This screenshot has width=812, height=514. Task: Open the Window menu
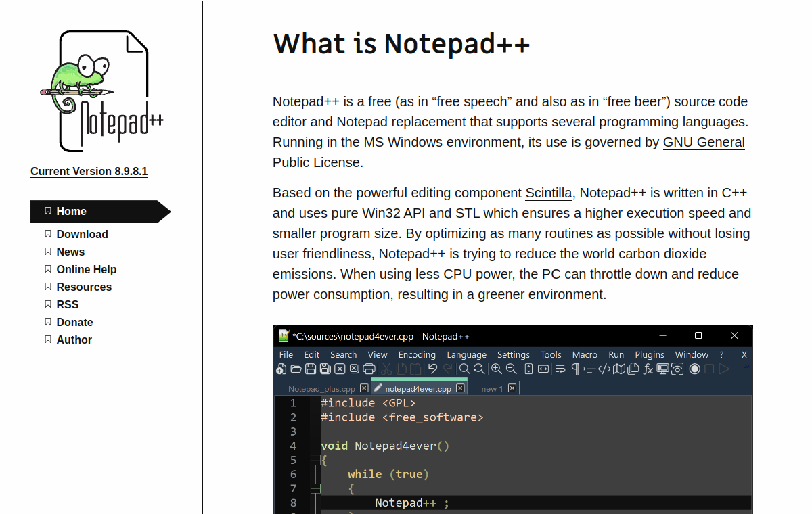[692, 354]
